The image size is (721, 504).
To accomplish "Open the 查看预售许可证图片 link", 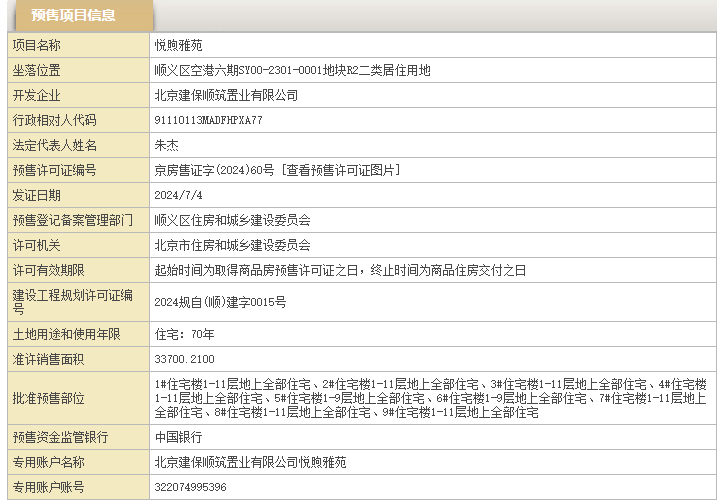I will (x=340, y=170).
